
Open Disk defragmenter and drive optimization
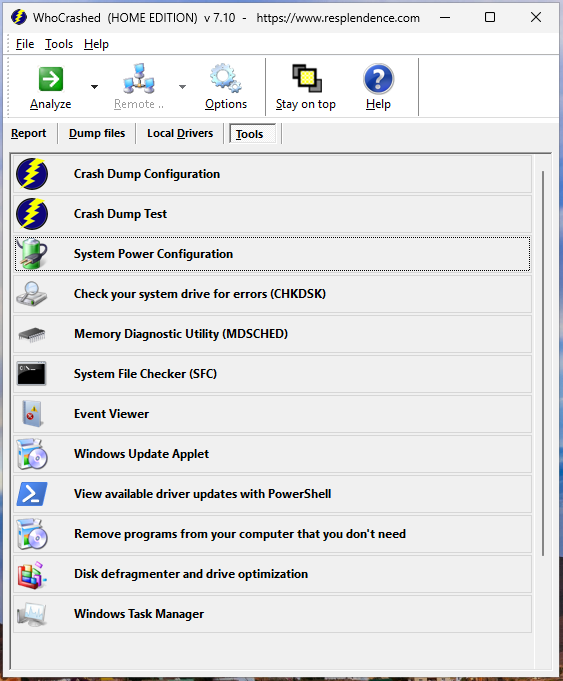click(191, 574)
